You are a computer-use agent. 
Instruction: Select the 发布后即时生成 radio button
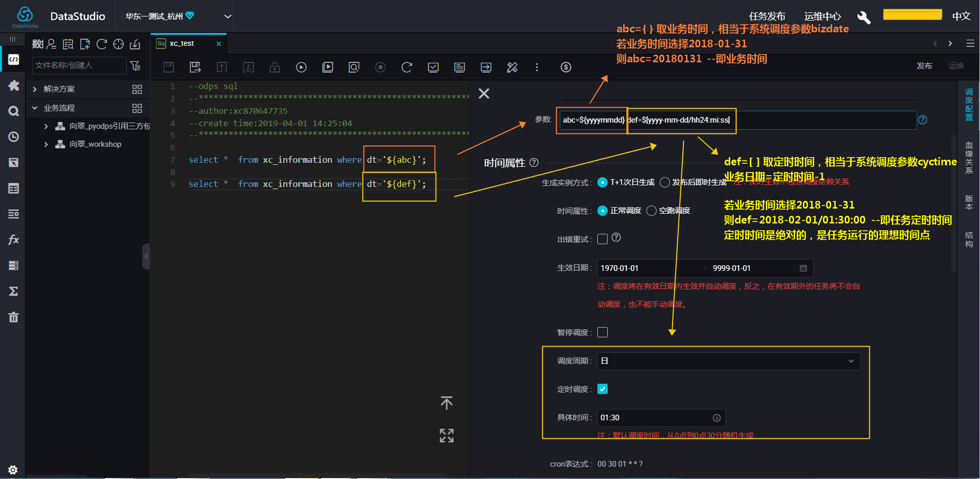click(665, 182)
